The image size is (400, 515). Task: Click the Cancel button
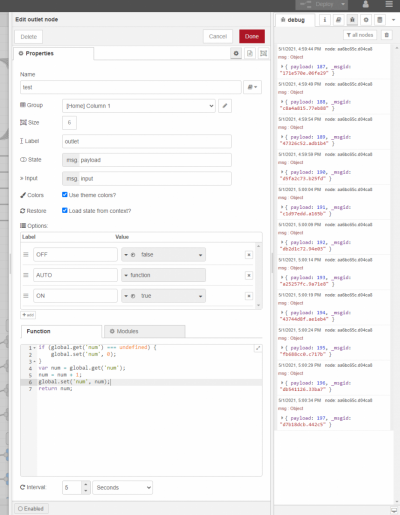(218, 36)
